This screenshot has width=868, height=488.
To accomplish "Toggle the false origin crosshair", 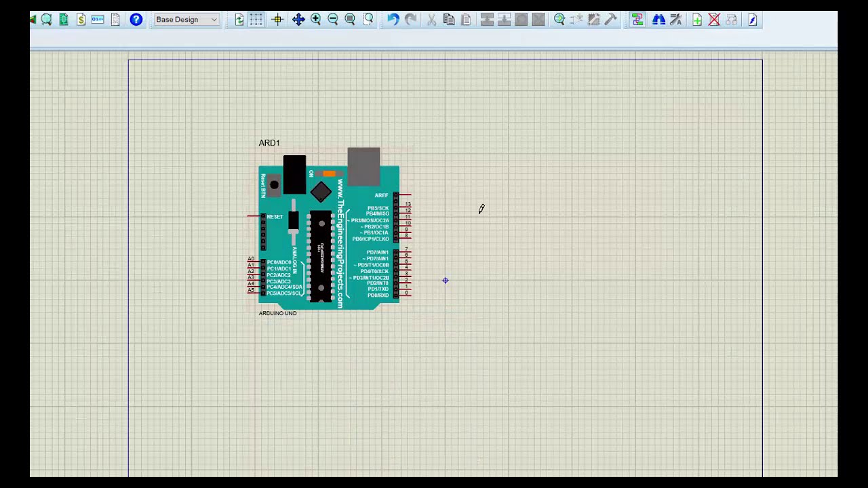I will (277, 20).
